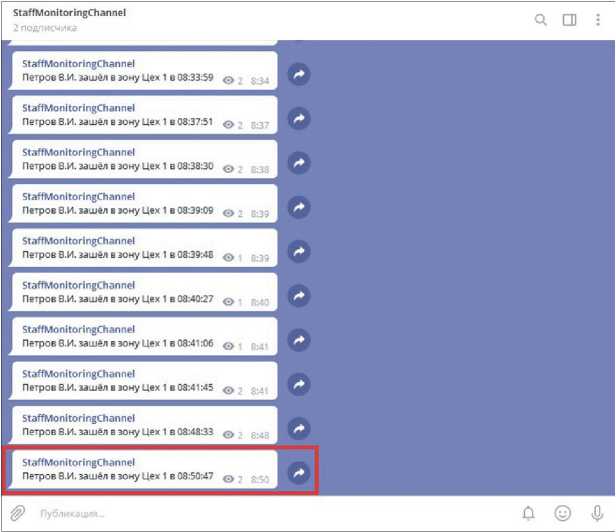Select message text ending 08:39:09
This screenshot has width=616, height=532.
(118, 210)
